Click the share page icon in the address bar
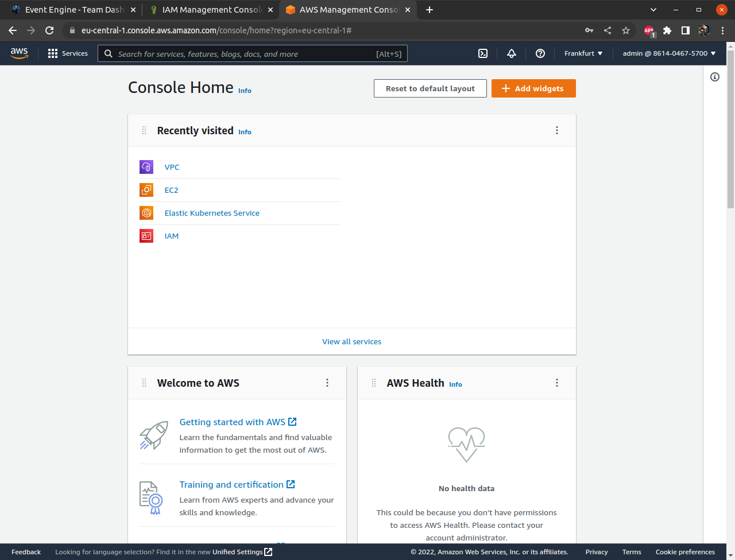This screenshot has width=735, height=560. tap(608, 30)
